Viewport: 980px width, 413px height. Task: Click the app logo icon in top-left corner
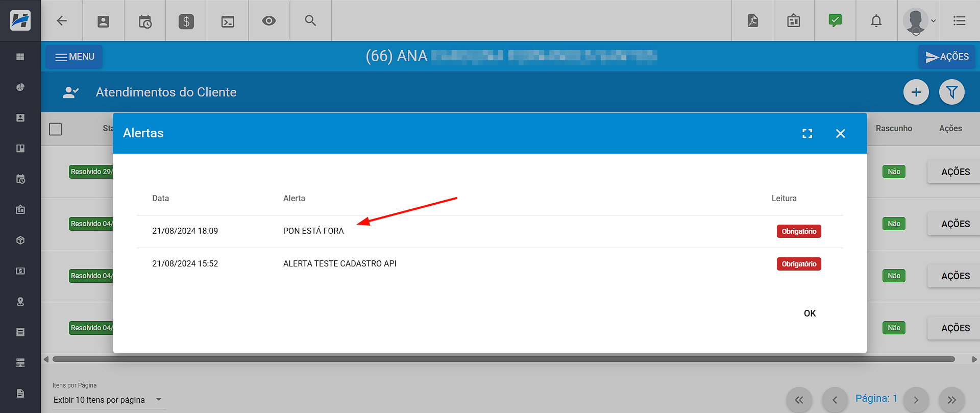[x=20, y=20]
